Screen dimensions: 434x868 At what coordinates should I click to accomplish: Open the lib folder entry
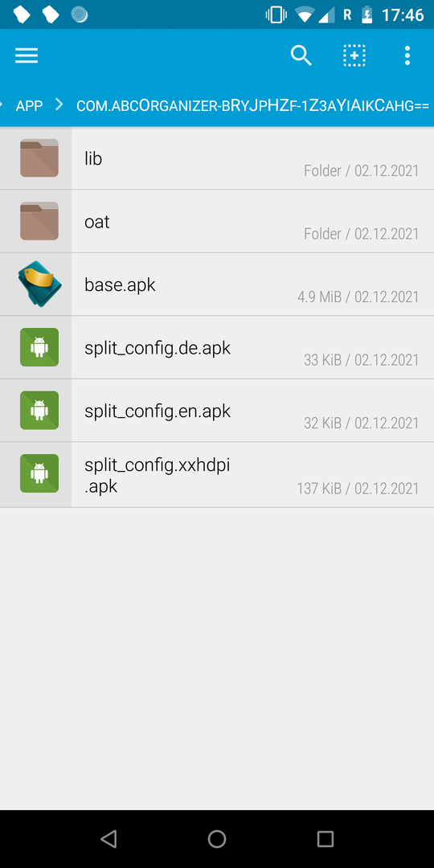(x=217, y=158)
